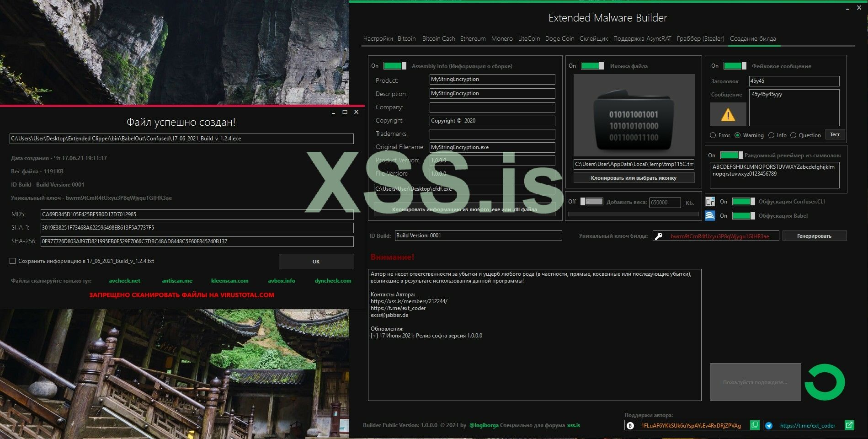The image size is (868, 439).
Task: Click the blue Babel icon
Action: click(x=710, y=216)
